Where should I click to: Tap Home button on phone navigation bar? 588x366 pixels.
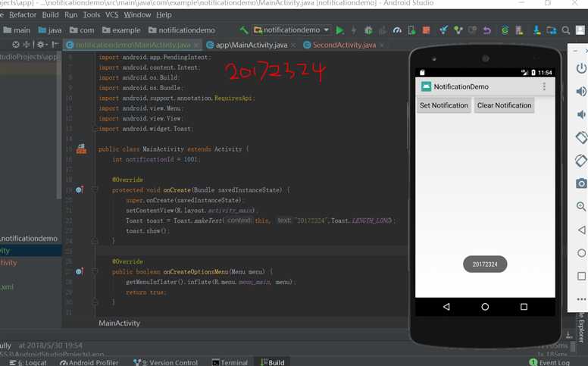(x=485, y=307)
